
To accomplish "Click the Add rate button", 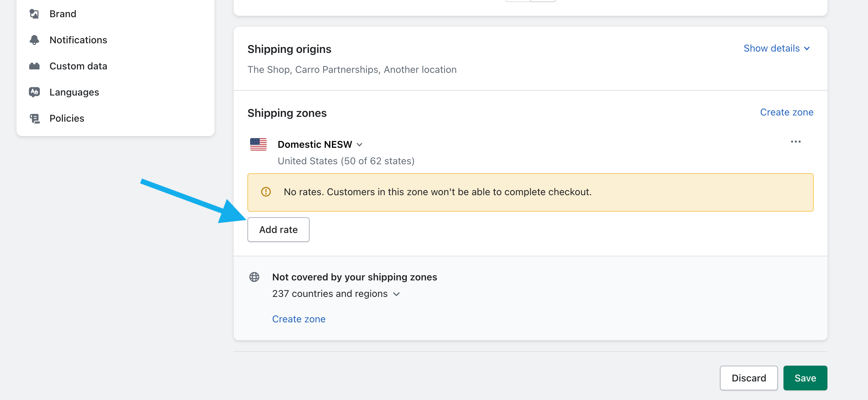I will pos(278,230).
